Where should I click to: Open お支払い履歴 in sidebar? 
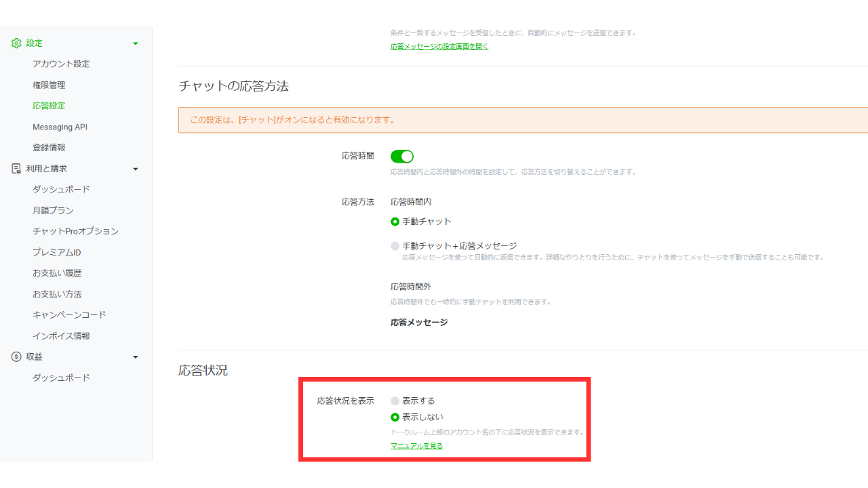click(x=57, y=273)
